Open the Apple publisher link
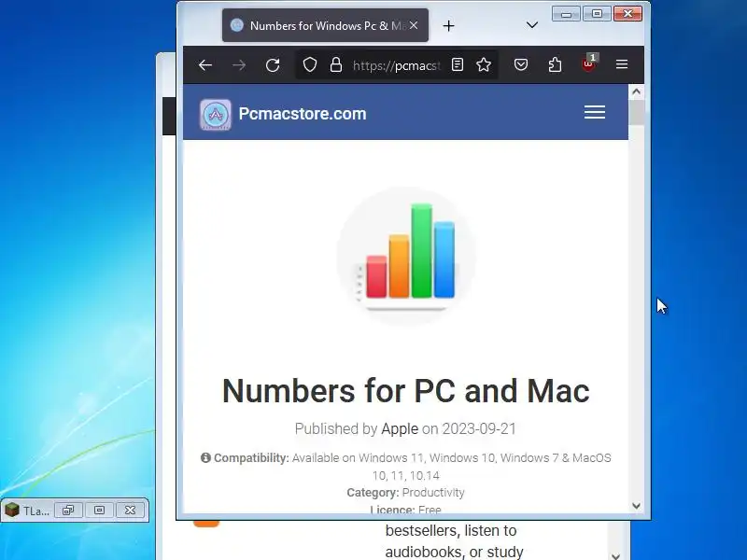747x560 pixels. pyautogui.click(x=400, y=428)
